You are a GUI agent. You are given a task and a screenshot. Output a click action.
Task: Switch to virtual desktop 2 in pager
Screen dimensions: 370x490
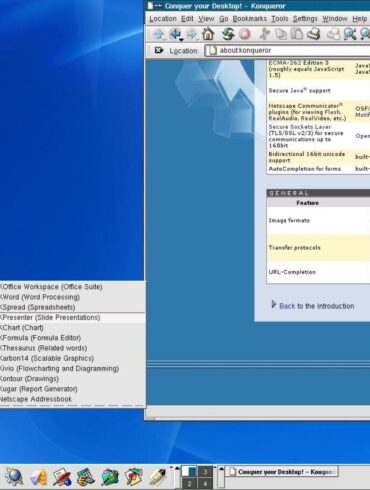click(x=189, y=483)
